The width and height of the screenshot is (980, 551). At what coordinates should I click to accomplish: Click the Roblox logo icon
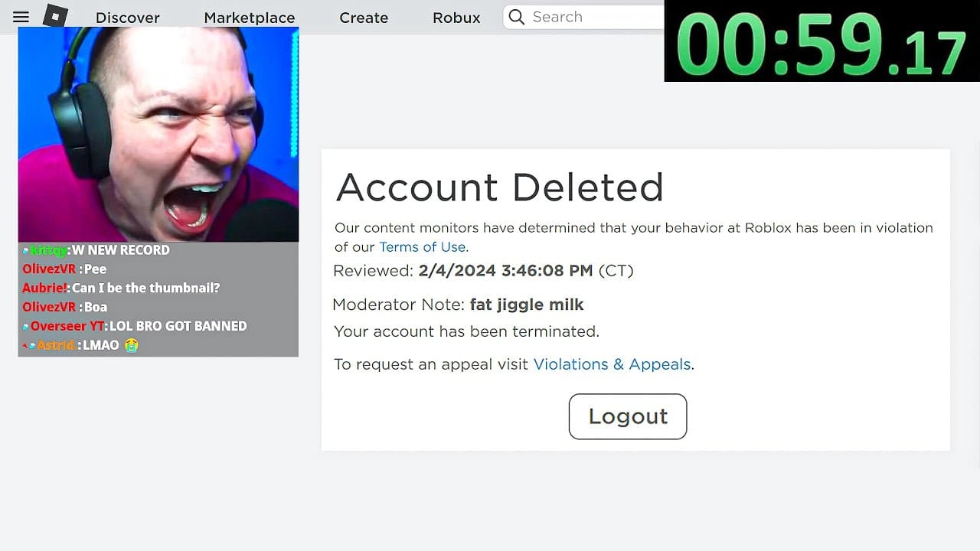click(x=55, y=16)
